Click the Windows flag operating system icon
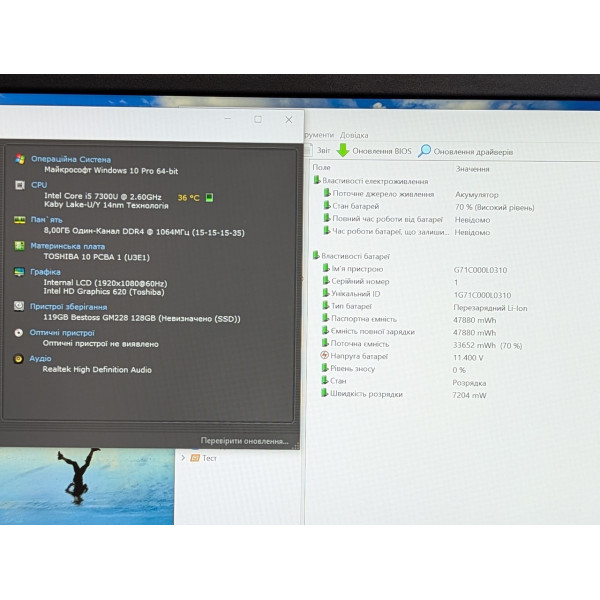The width and height of the screenshot is (600, 600). click(x=20, y=159)
